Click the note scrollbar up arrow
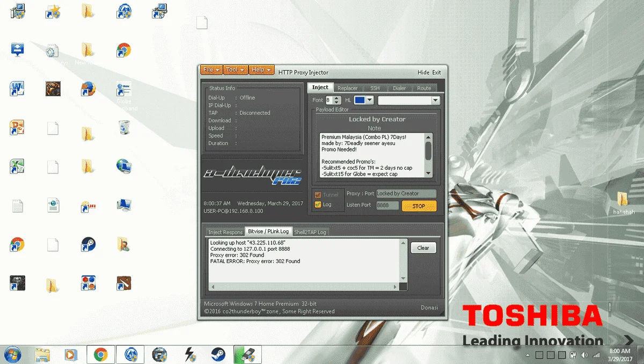Image resolution: width=644 pixels, height=364 pixels. pos(428,137)
